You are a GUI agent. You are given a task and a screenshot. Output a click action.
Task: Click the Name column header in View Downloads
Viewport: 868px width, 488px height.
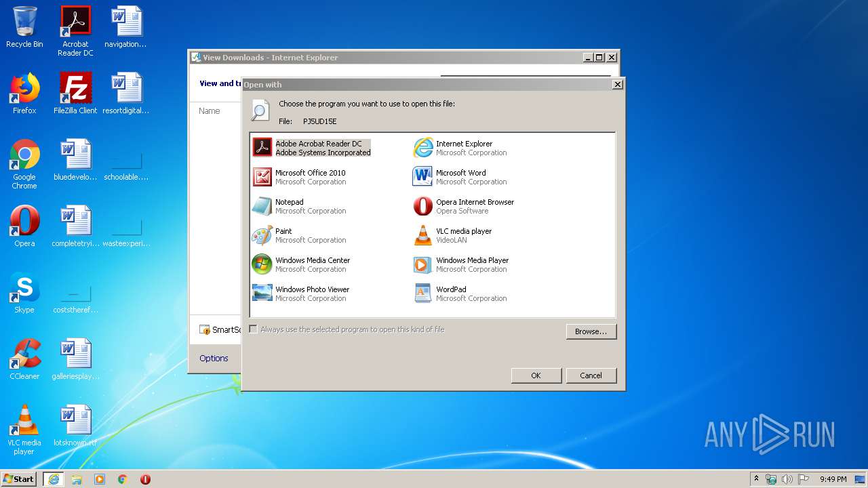pos(210,110)
